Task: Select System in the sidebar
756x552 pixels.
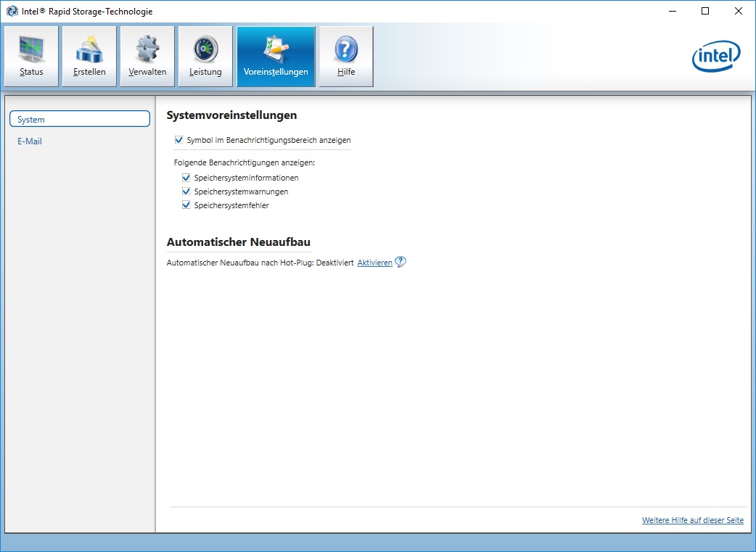Action: pos(80,119)
